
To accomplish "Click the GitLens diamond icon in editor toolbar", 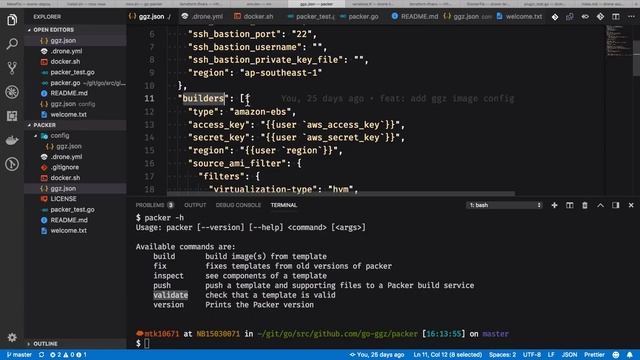I will pos(555,17).
